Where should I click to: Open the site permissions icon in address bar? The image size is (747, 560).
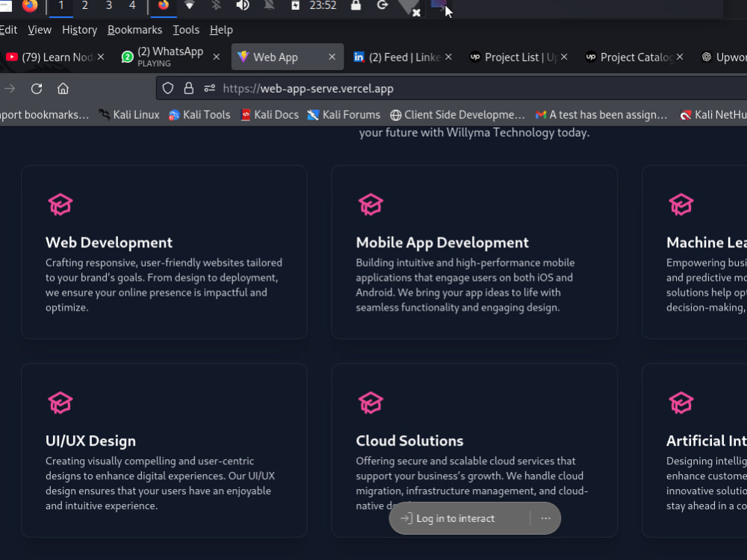[x=210, y=89]
